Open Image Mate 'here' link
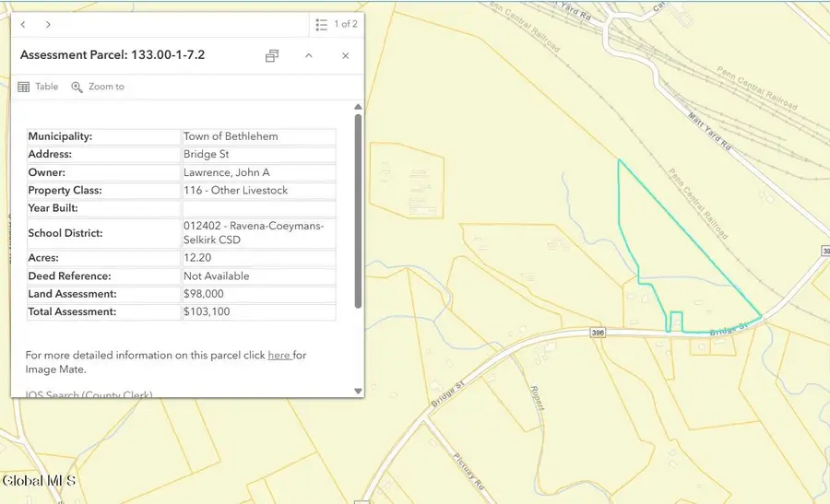830x504 pixels. pos(279,356)
